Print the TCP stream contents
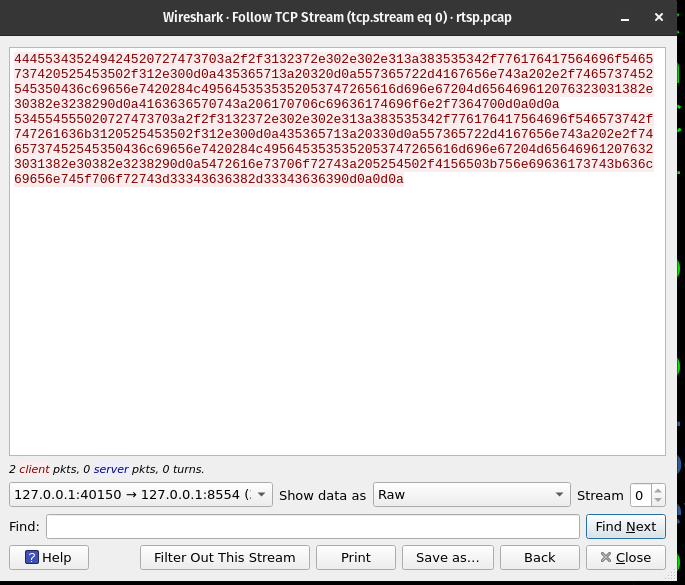This screenshot has height=585, width=685. [355, 557]
